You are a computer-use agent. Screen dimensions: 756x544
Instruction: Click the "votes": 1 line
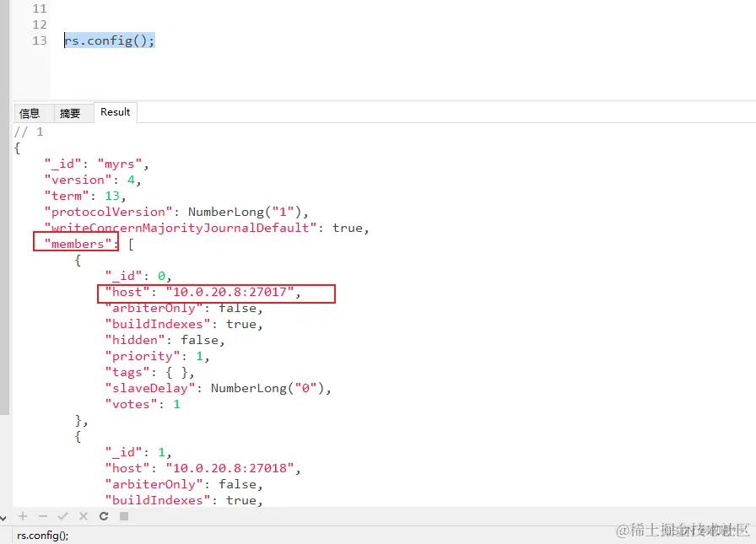click(x=143, y=404)
